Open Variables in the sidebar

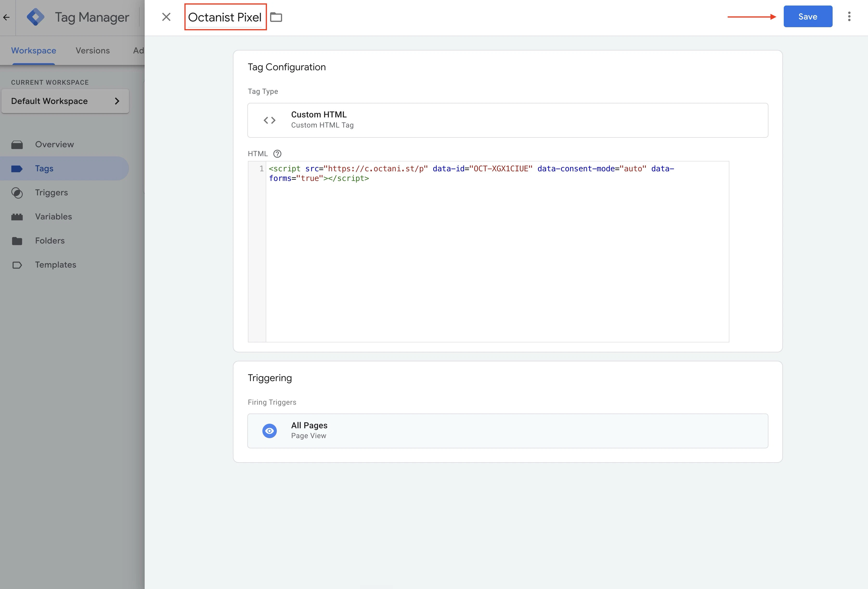pos(65,217)
